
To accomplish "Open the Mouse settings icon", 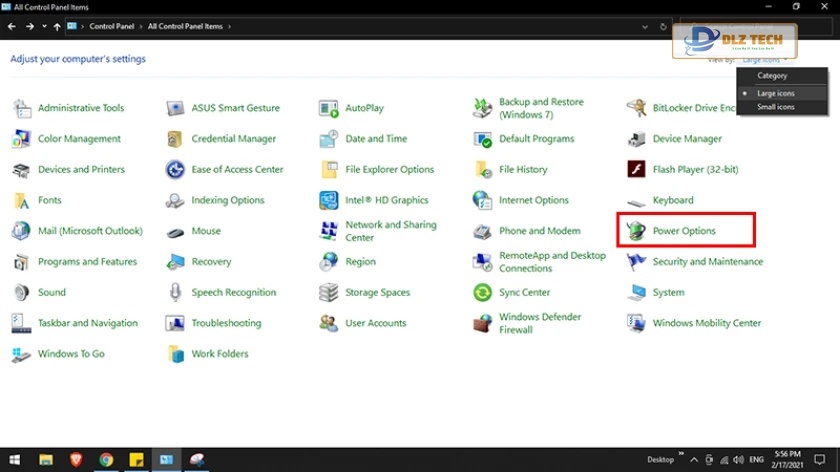I will click(x=206, y=231).
